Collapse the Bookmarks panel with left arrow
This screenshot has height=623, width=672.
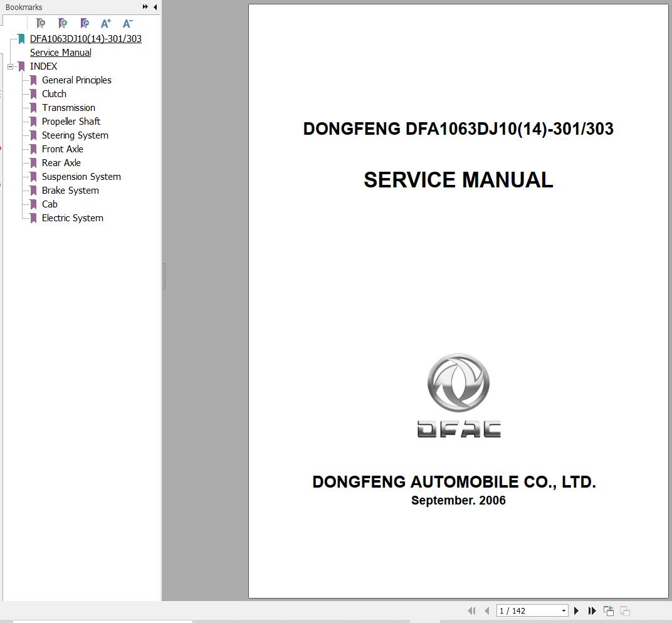[x=155, y=7]
